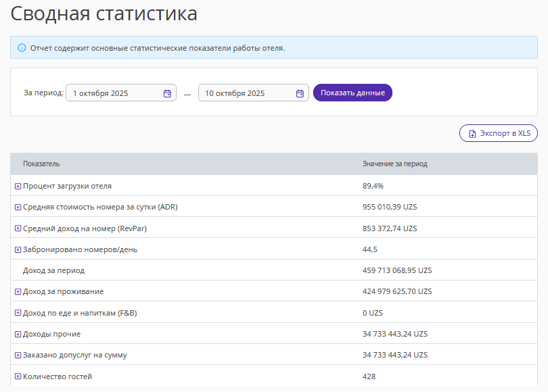Expand the Количество гостей row

coord(18,376)
